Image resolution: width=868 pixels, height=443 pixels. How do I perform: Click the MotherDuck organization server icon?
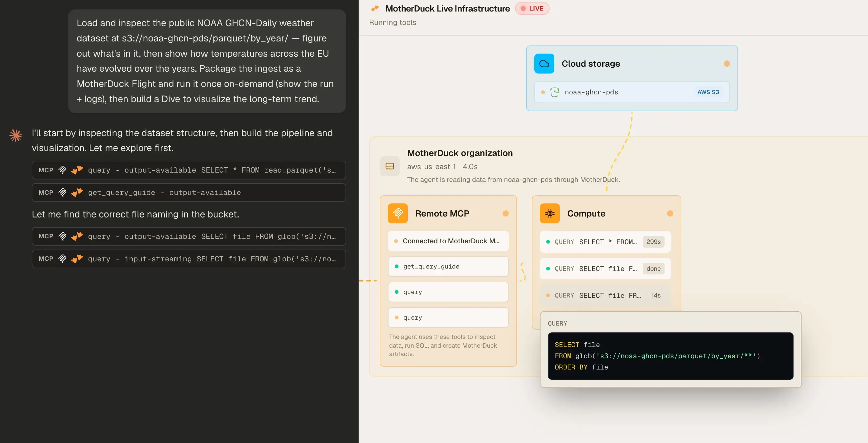[x=389, y=166]
